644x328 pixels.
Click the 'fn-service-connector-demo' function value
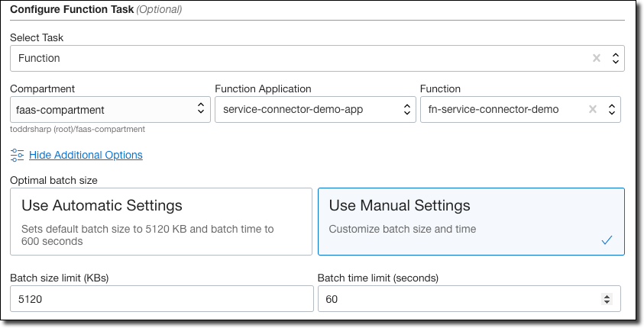[x=493, y=109]
